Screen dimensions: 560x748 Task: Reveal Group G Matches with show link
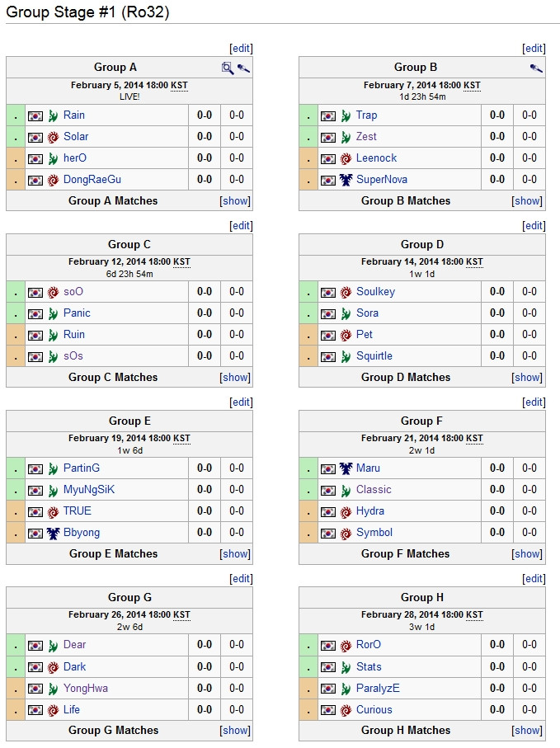coord(235,731)
